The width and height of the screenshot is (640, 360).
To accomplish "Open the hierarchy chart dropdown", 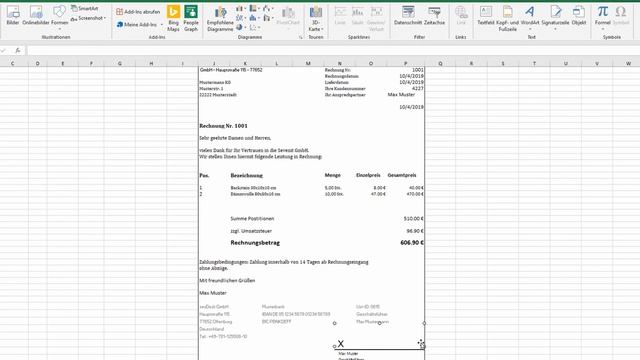I will [x=254, y=9].
